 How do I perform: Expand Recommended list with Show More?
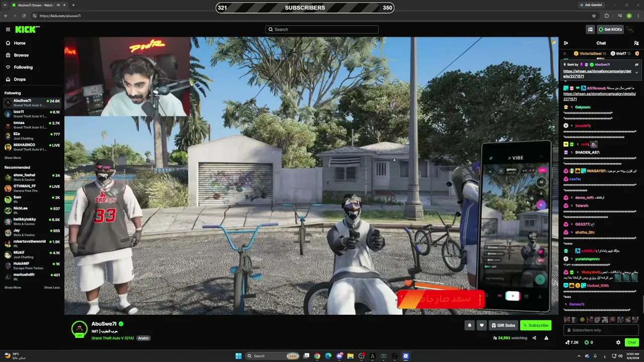coord(13,288)
